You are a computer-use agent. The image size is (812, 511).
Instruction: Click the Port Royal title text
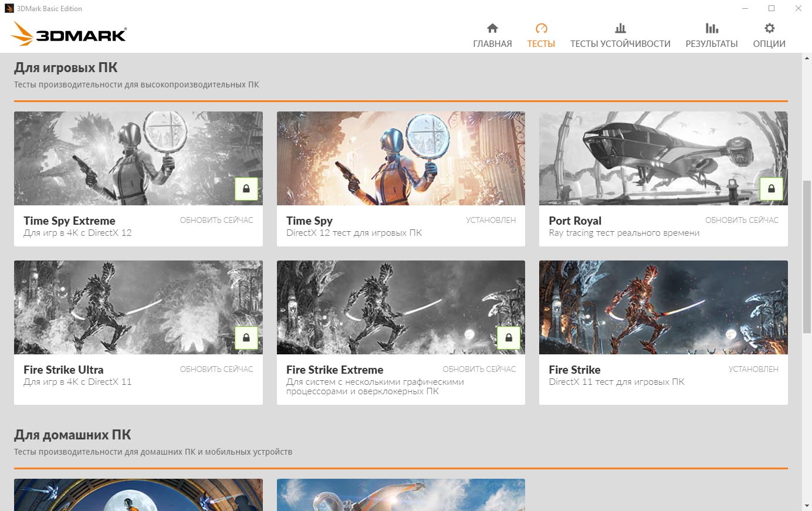coord(575,221)
